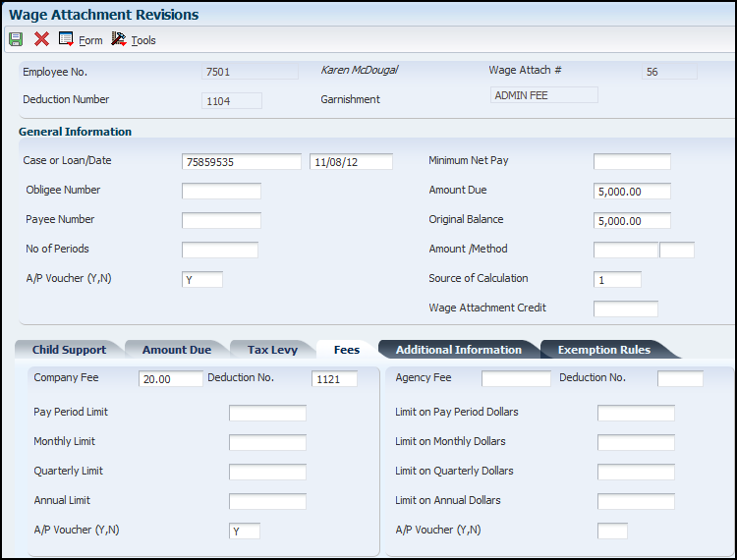Viewport: 737px width, 560px height.
Task: Click the Obligee Number field
Action: coord(221,191)
